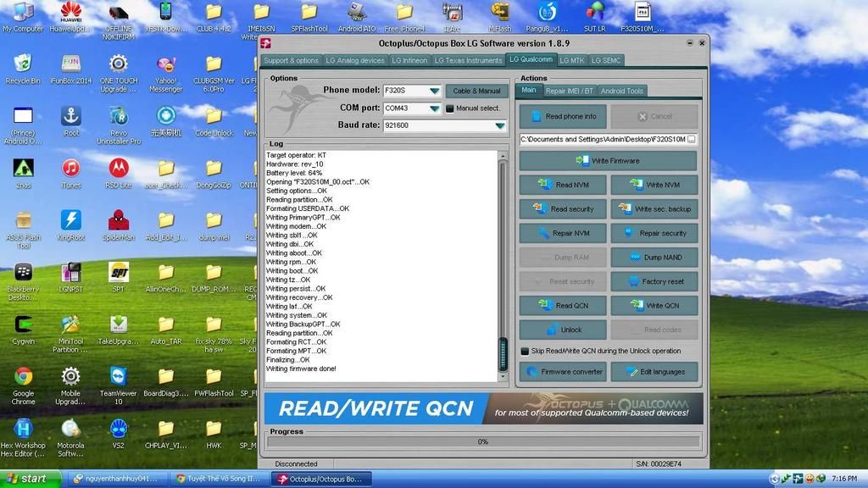Click the Cable & Manual button
The image size is (868, 488).
[476, 91]
